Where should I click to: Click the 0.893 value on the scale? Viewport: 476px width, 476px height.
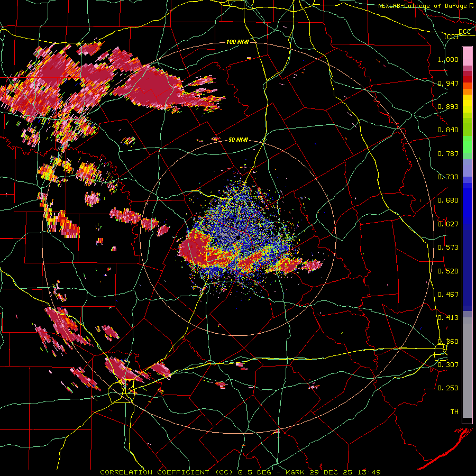(x=448, y=106)
